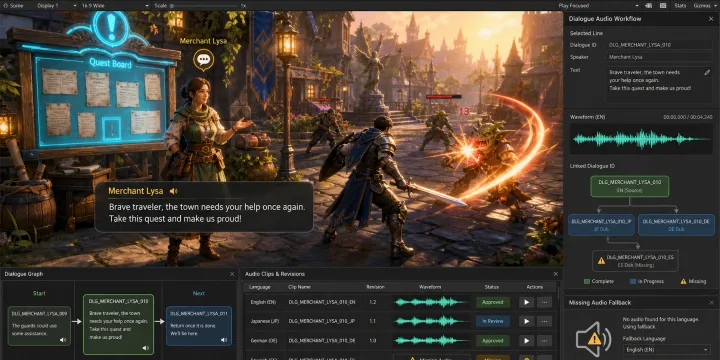This screenshot has height=360, width=720.
Task: Click the blue In Progress legend swatch
Action: [633, 281]
